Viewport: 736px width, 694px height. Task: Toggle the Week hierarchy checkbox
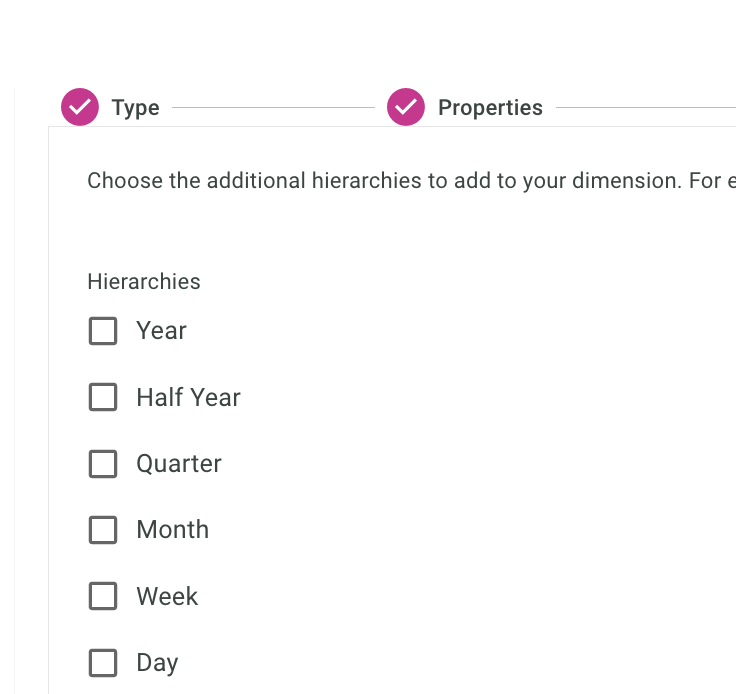[x=103, y=596]
